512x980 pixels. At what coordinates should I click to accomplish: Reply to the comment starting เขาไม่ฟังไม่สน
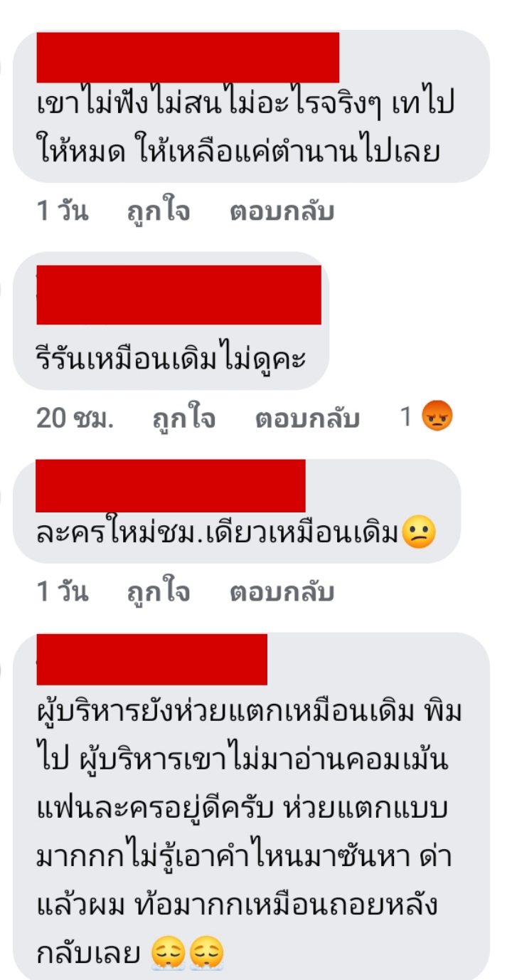(282, 212)
